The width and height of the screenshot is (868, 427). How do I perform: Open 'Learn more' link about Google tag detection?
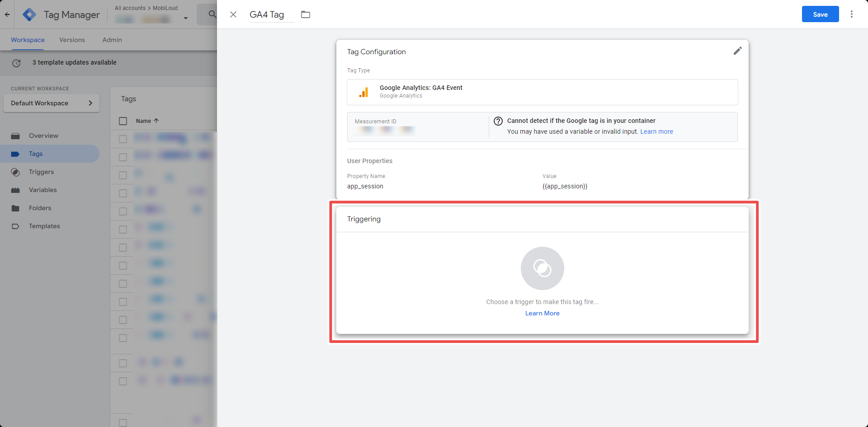656,131
